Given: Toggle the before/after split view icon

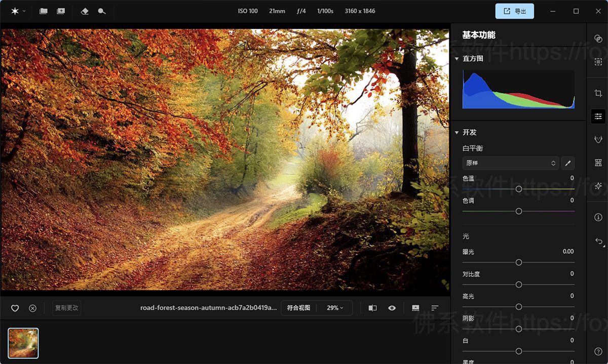Looking at the screenshot, I should (x=372, y=308).
